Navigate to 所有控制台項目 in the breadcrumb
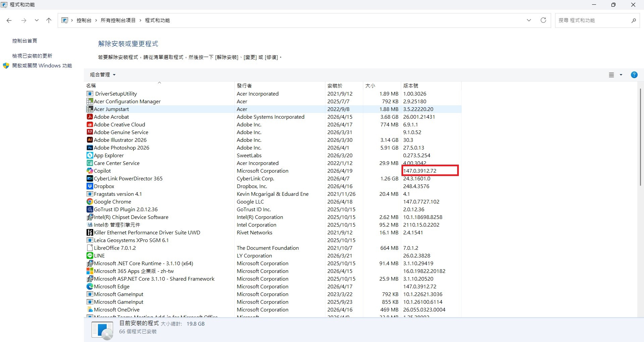The height and width of the screenshot is (342, 644). (x=118, y=20)
